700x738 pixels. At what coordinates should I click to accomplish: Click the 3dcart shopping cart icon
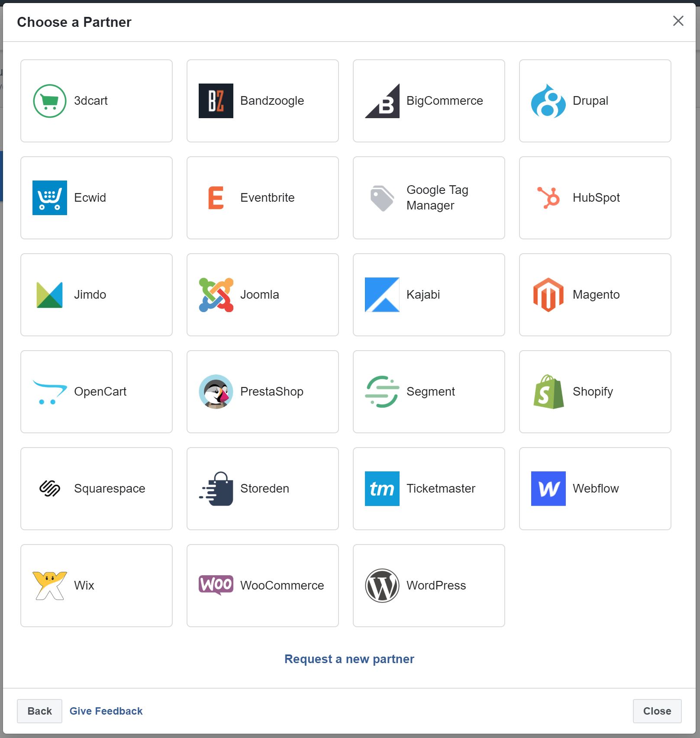[x=50, y=101]
